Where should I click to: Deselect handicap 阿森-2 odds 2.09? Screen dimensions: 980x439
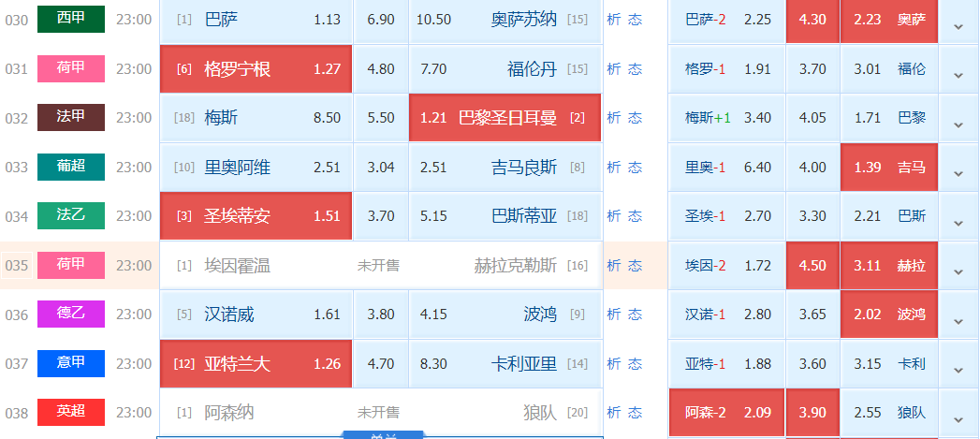click(726, 413)
